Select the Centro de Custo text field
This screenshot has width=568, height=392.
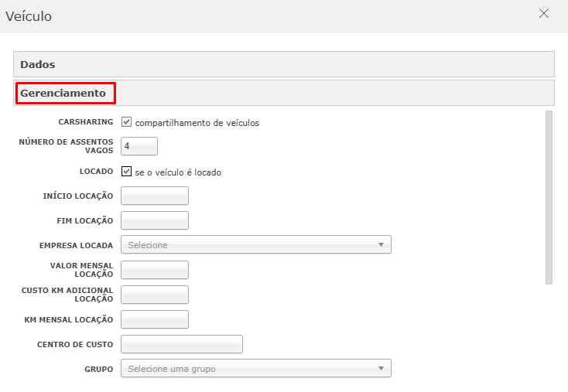point(182,344)
